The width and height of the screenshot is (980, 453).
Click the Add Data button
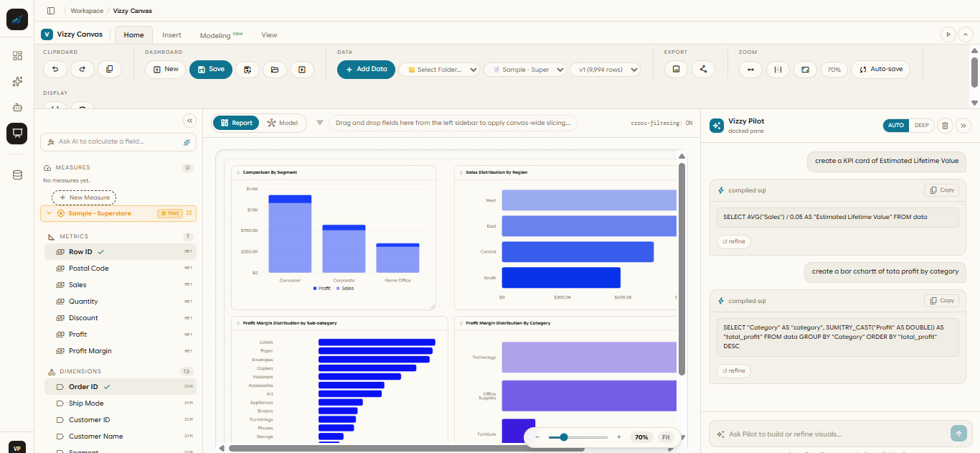[x=366, y=69]
